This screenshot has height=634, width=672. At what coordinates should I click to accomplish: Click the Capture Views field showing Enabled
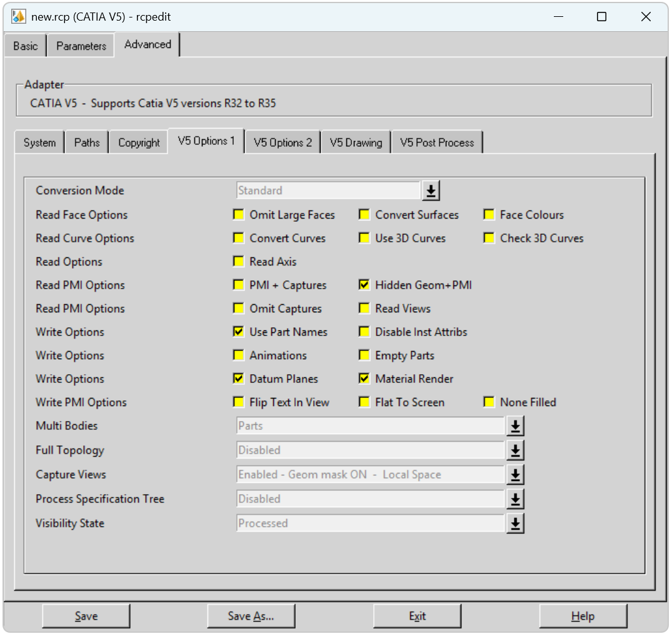tap(370, 475)
